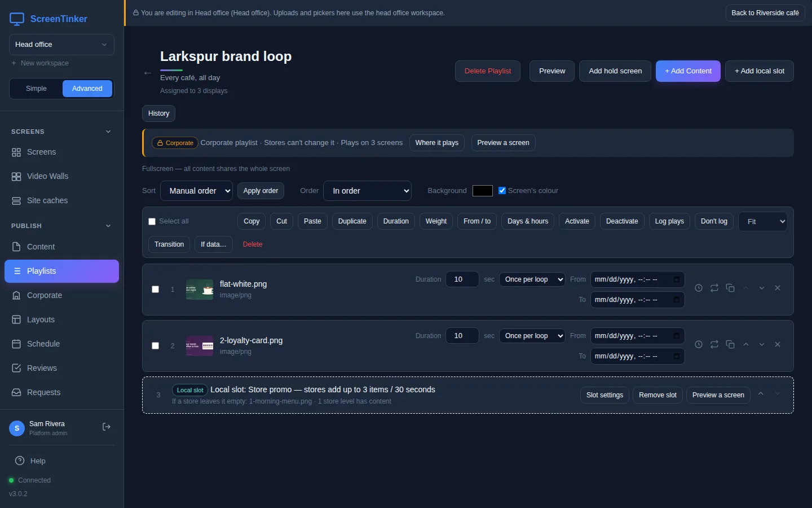Untick the Screen's colour checkbox
This screenshot has width=812, height=508.
pos(502,191)
